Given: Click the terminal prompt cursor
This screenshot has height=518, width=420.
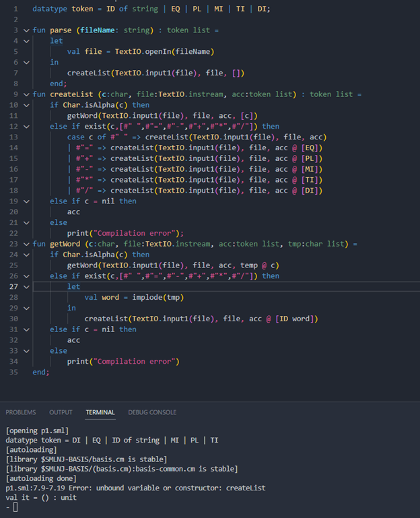Looking at the screenshot, I should click(x=15, y=507).
